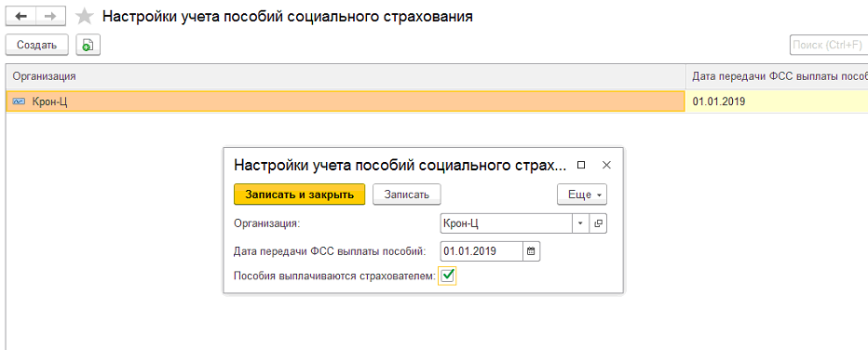The image size is (868, 350).
Task: Create a new item by copying icon
Action: pos(88,46)
